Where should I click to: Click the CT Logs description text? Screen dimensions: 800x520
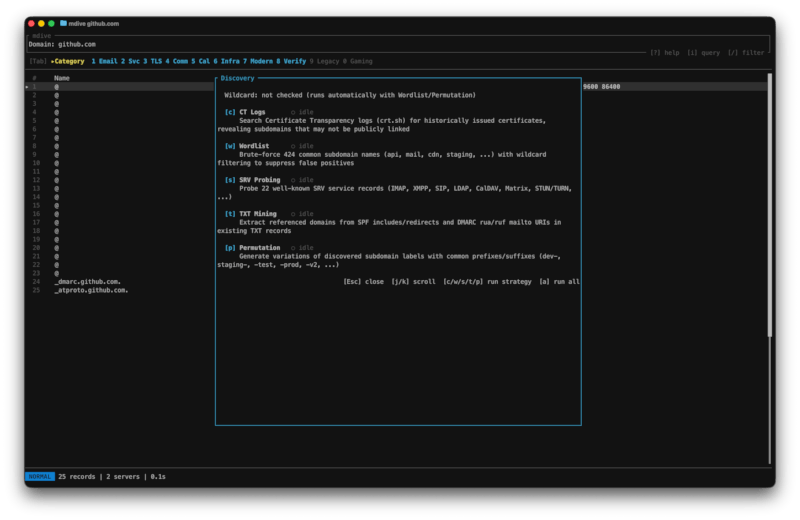382,125
